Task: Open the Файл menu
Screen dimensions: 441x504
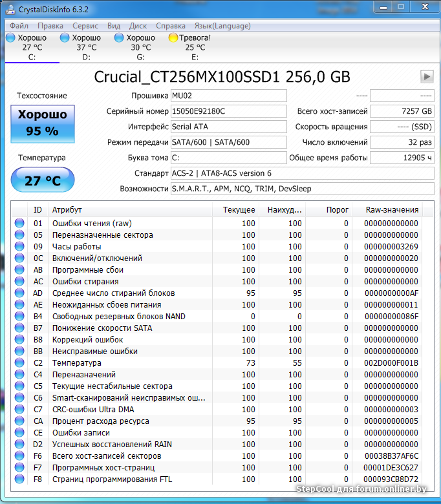Action: click(19, 26)
